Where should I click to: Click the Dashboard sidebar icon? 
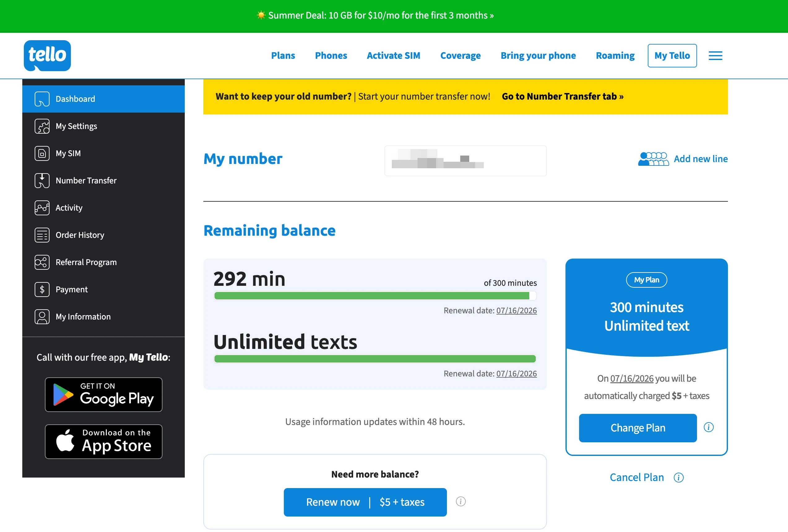tap(42, 99)
